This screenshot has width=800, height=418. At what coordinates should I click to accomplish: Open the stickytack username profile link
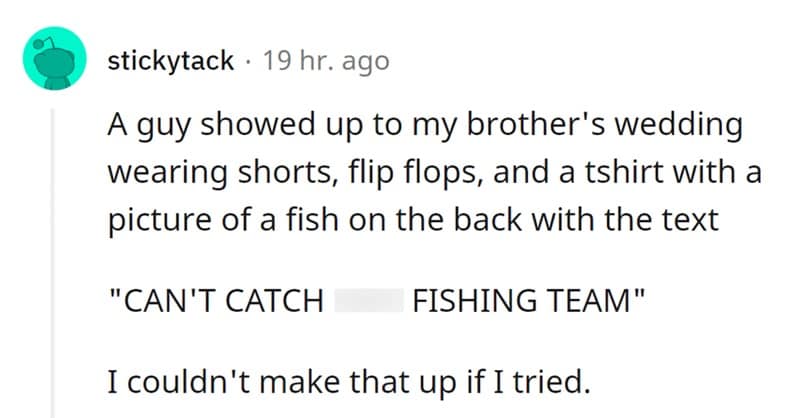[x=170, y=61]
